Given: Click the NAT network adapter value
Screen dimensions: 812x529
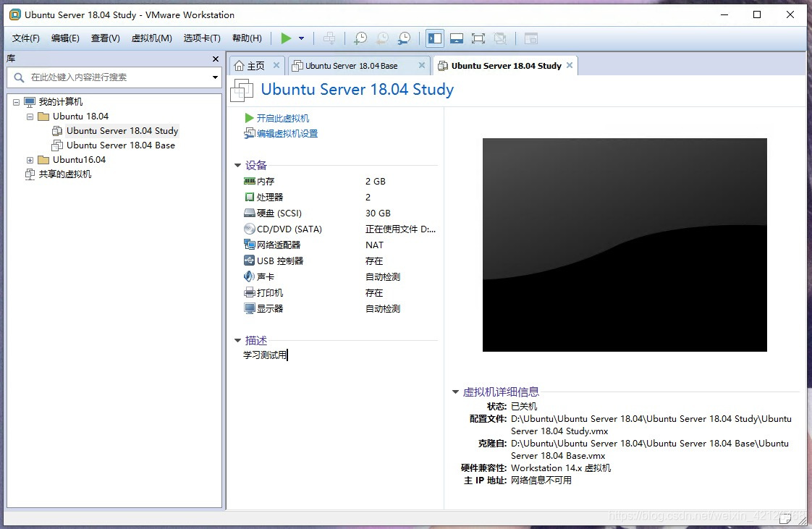Looking at the screenshot, I should tap(374, 245).
